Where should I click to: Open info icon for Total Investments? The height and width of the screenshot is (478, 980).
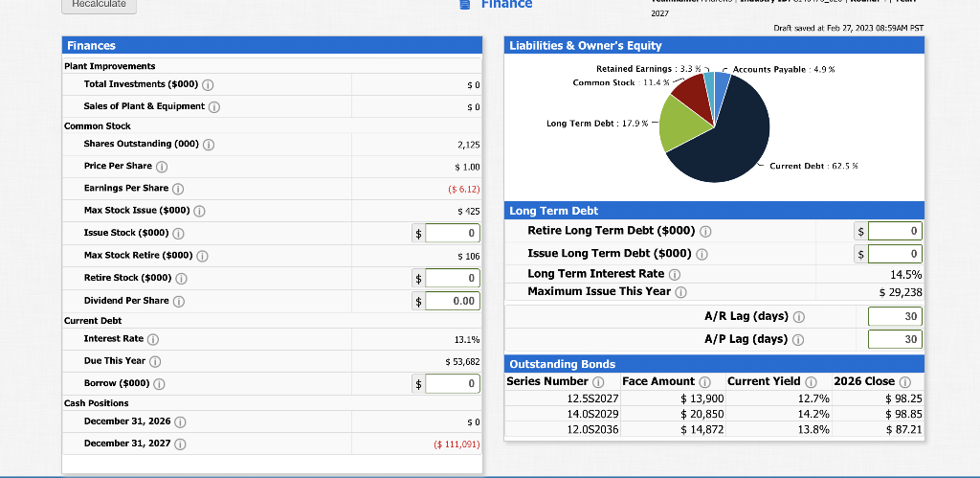coord(208,84)
